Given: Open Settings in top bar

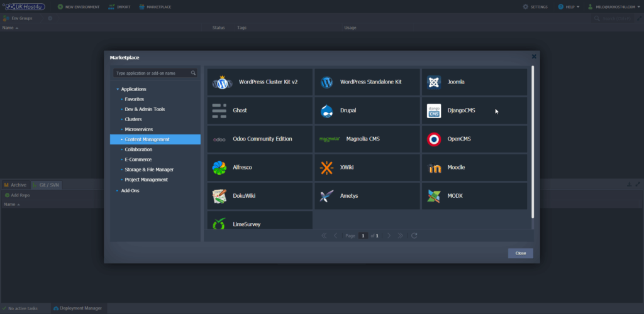Looking at the screenshot, I should pos(535,7).
